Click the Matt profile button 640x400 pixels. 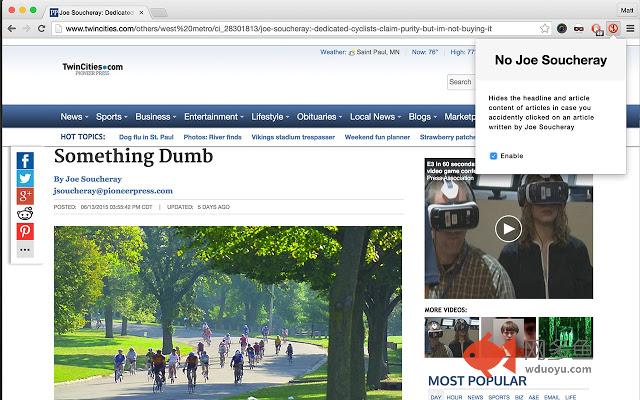(627, 10)
